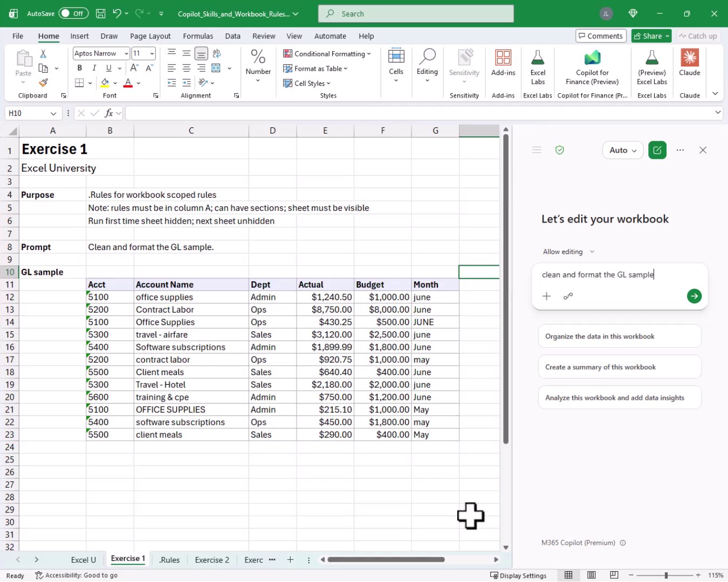Apply Italic formatting
The width and height of the screenshot is (728, 582).
point(94,68)
